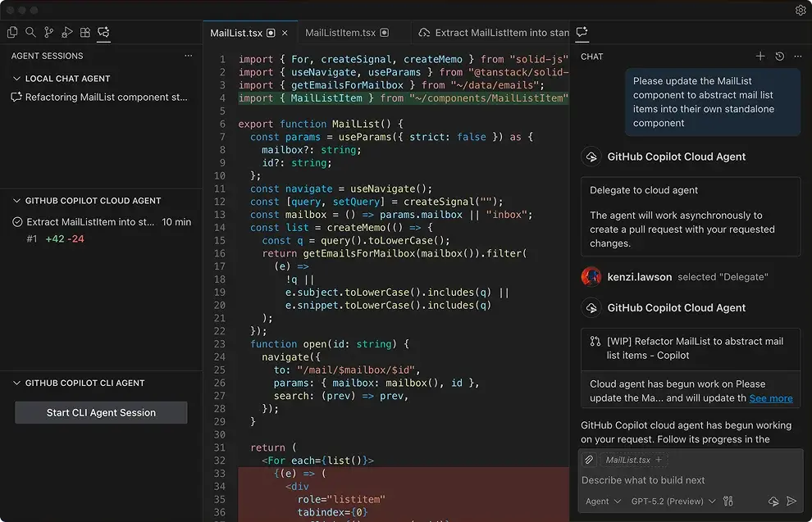Open the configure tools icon in chat
The height and width of the screenshot is (522, 812).
tap(728, 502)
